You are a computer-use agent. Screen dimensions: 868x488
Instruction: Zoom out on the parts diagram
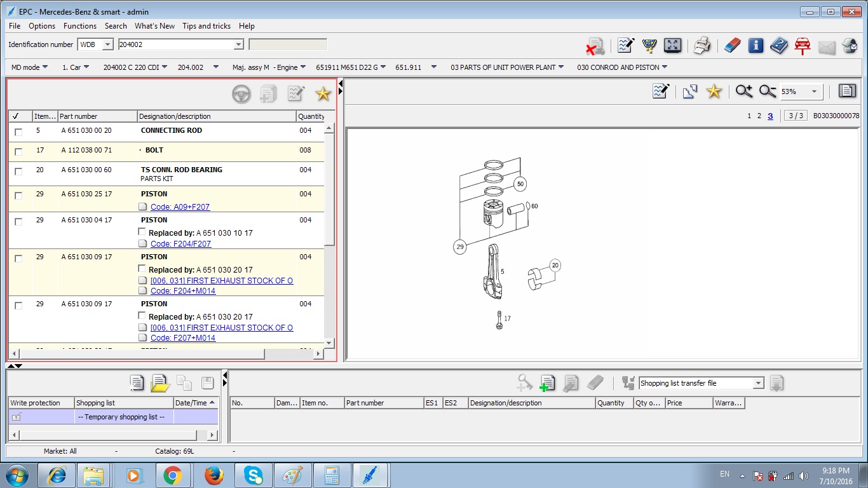(x=767, y=91)
